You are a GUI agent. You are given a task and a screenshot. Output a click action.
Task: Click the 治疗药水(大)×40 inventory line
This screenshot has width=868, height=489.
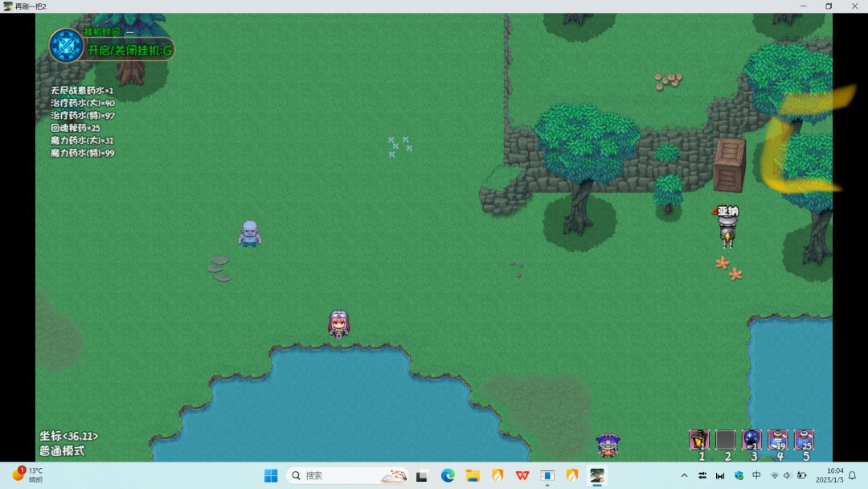(83, 103)
